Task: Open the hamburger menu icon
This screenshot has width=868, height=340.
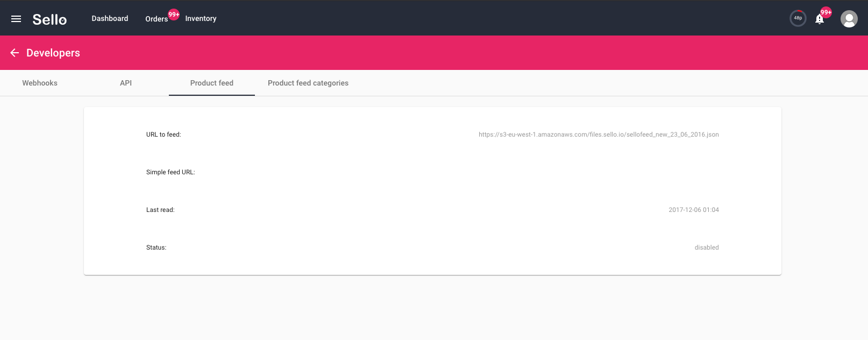Action: 16,19
